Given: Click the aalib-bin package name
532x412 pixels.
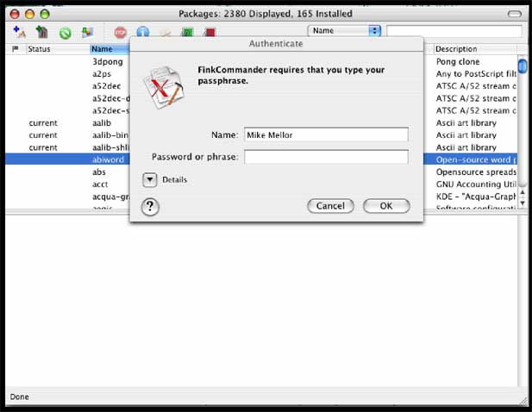Looking at the screenshot, I should [x=110, y=135].
